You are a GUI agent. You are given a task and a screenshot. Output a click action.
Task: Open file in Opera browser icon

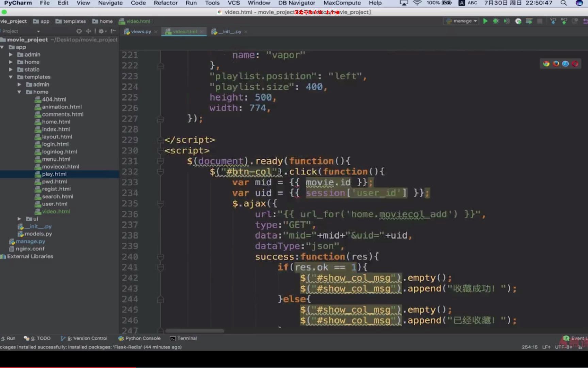(575, 64)
